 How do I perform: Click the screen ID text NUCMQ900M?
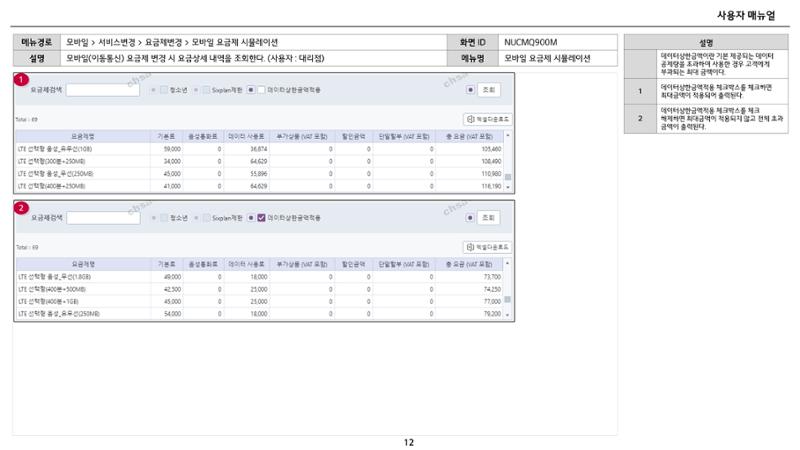pos(530,42)
